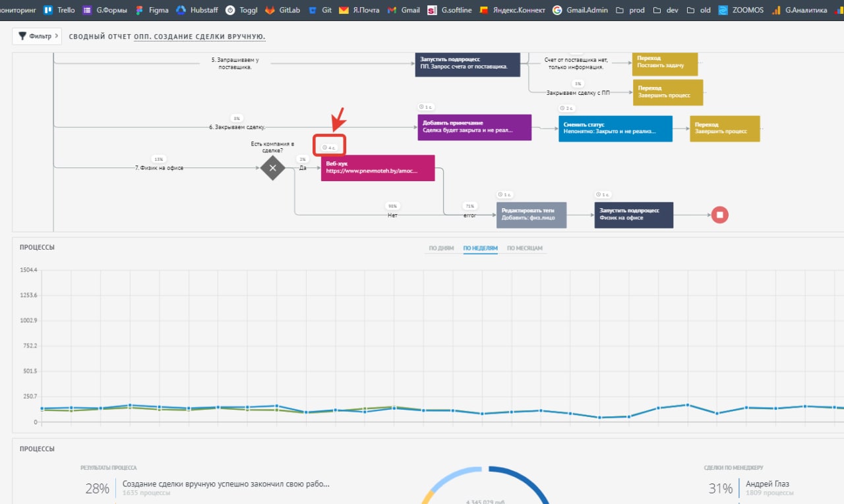Click РЕЗУЛЬТАТЫ ПРОЦЕССА heading
Screen dimensions: 844x504
click(109, 468)
